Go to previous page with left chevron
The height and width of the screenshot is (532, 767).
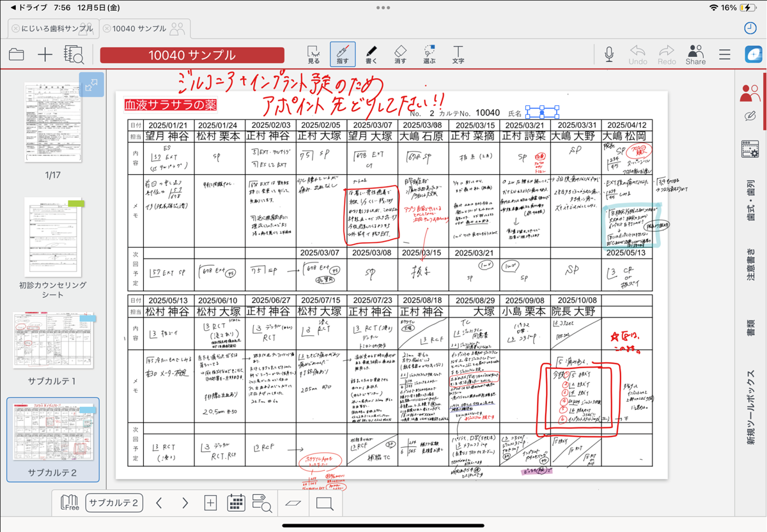[160, 503]
